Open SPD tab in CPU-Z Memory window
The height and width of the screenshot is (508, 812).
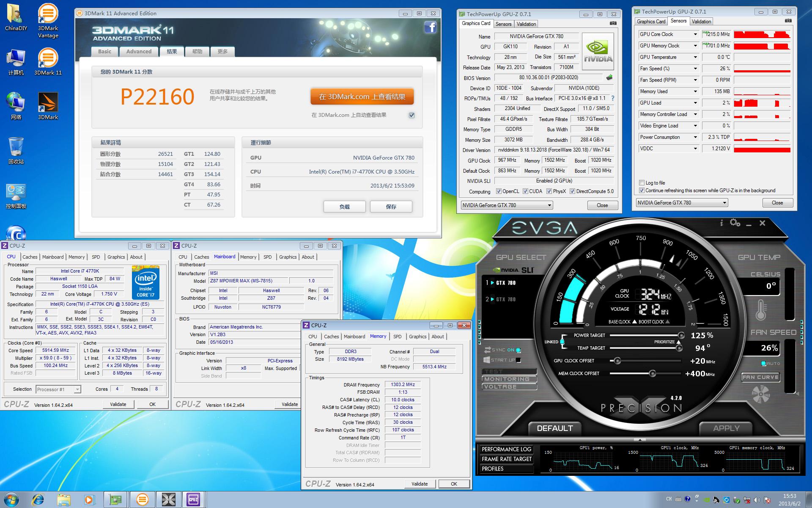click(x=398, y=337)
